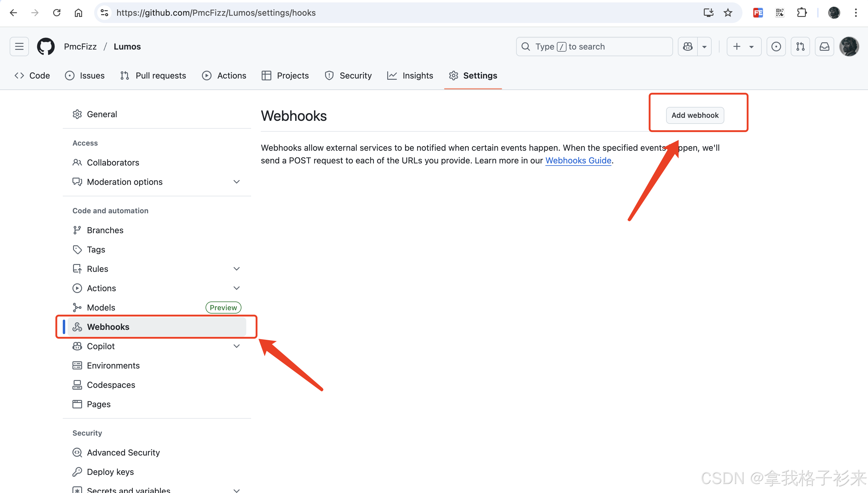Select Deploy keys in the sidebar
This screenshot has width=868, height=493.
point(110,472)
